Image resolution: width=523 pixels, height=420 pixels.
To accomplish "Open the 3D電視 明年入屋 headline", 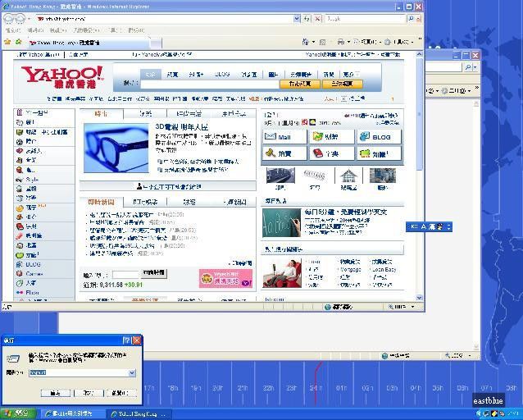I will [182, 127].
